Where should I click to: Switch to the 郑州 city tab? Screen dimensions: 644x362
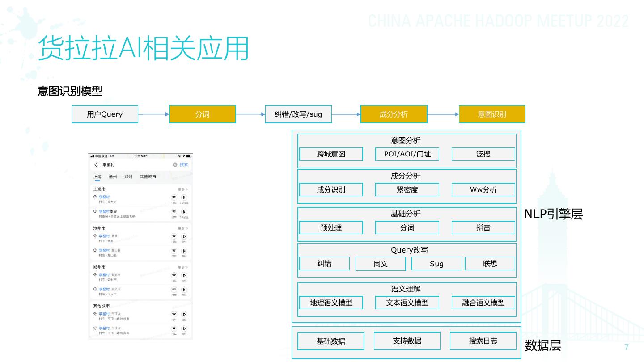pos(128,177)
